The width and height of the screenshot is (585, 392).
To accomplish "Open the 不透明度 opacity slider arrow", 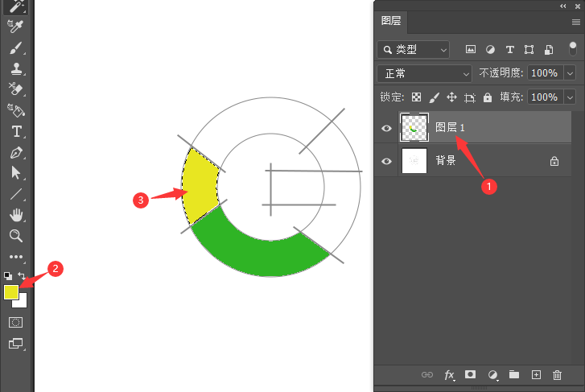I will pos(570,73).
